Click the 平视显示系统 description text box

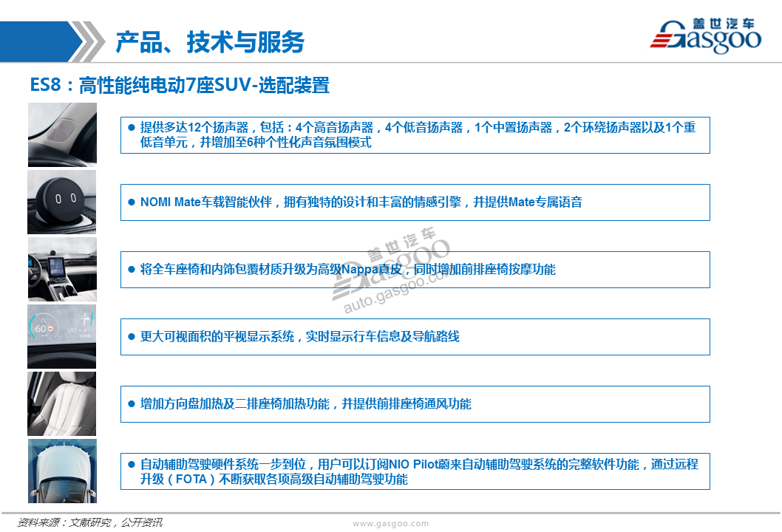tap(415, 337)
